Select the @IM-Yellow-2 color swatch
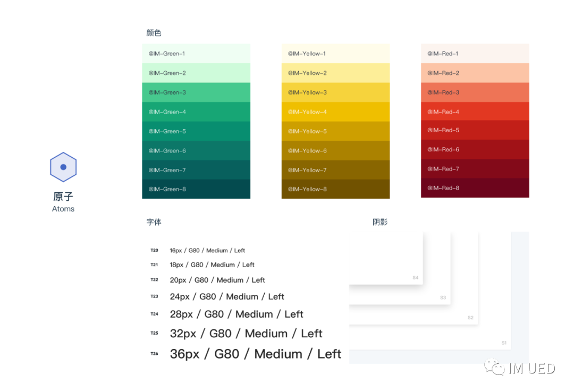The image size is (574, 392). tap(335, 73)
